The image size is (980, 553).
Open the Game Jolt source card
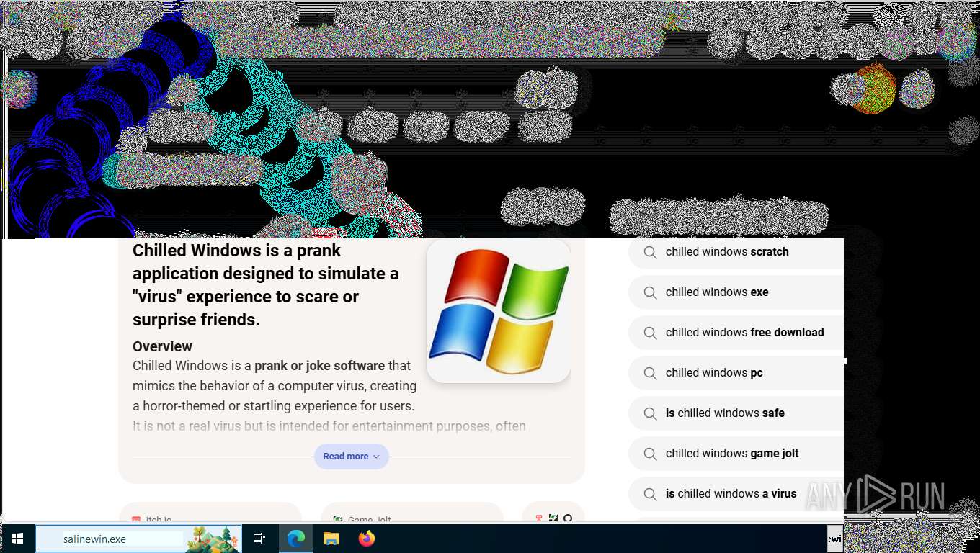[411, 513]
